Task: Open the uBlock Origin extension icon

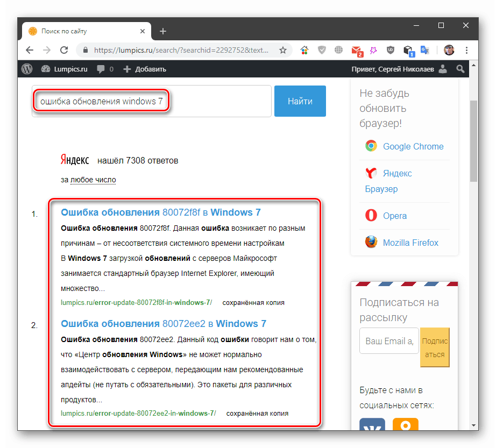Action: tap(390, 49)
